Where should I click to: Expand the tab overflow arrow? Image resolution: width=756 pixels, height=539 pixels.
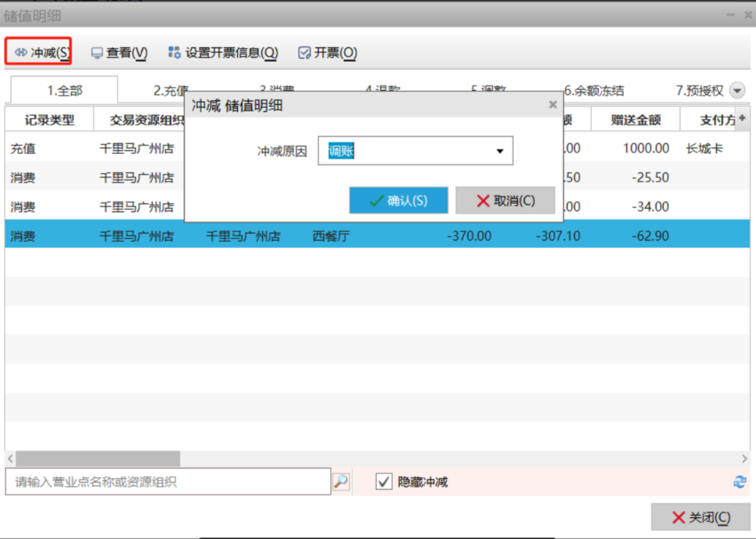click(x=738, y=91)
